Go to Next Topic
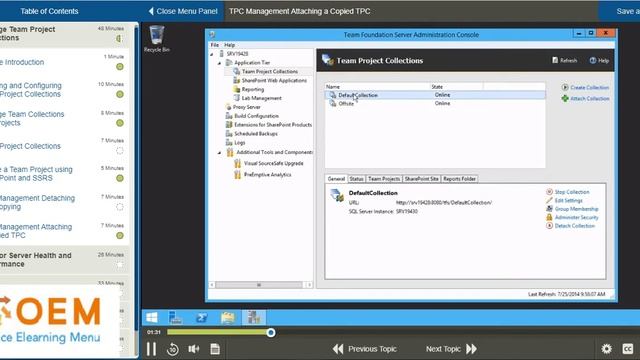 pos(451,349)
